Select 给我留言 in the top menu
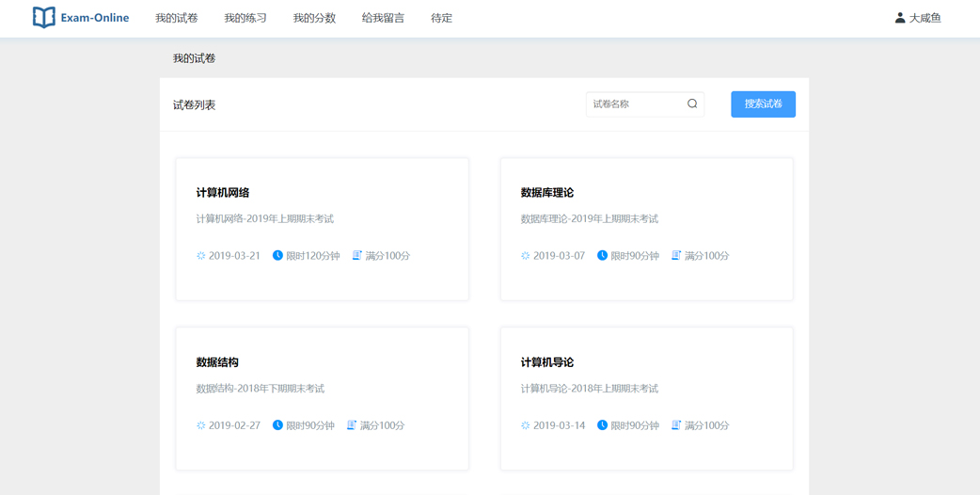Viewport: 980px width, 495px height. pos(383,18)
